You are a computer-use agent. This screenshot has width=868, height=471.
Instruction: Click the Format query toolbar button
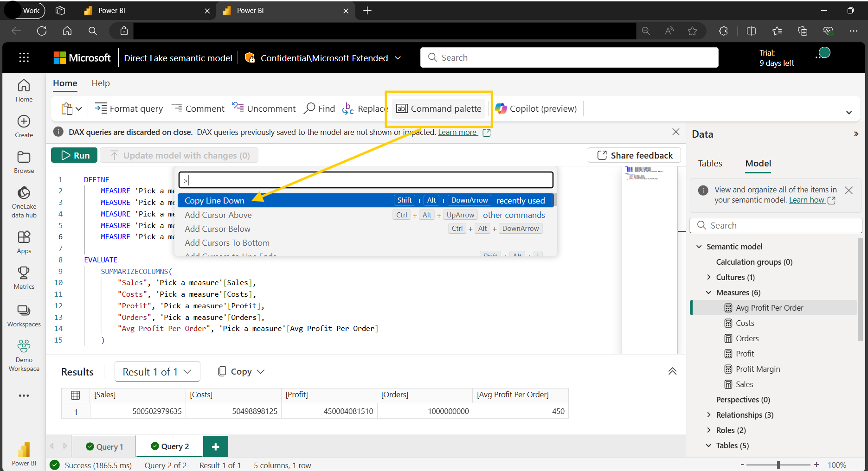point(129,108)
